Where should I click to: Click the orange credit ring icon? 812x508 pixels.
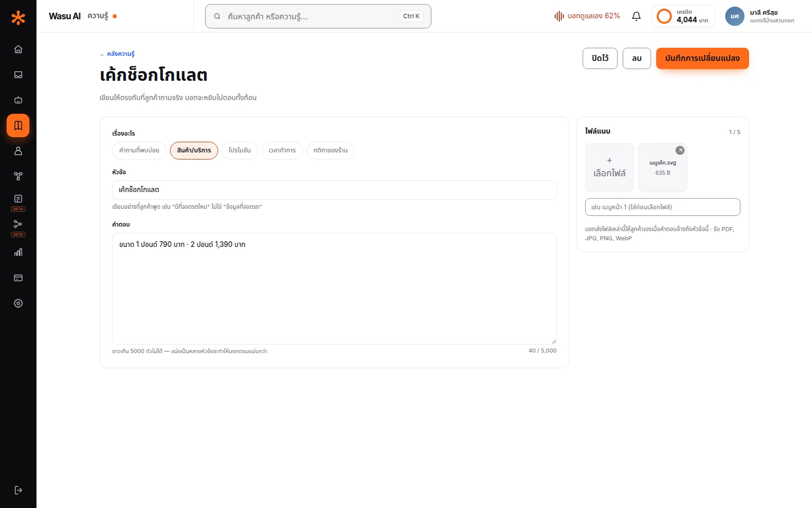tap(664, 16)
